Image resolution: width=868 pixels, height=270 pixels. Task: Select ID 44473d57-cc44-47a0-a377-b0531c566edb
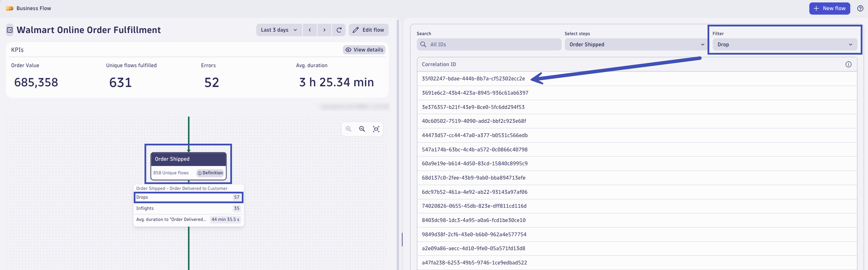pos(637,135)
